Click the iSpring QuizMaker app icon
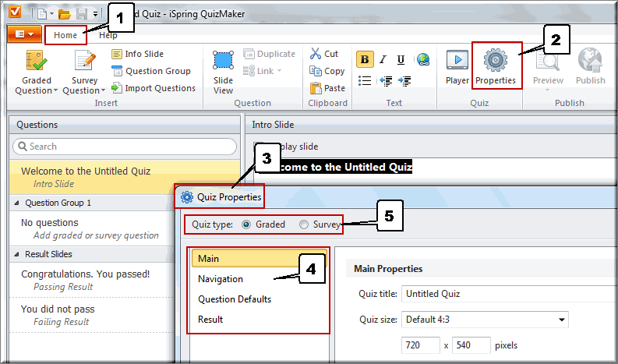Image resolution: width=618 pixels, height=364 pixels. coord(15,12)
